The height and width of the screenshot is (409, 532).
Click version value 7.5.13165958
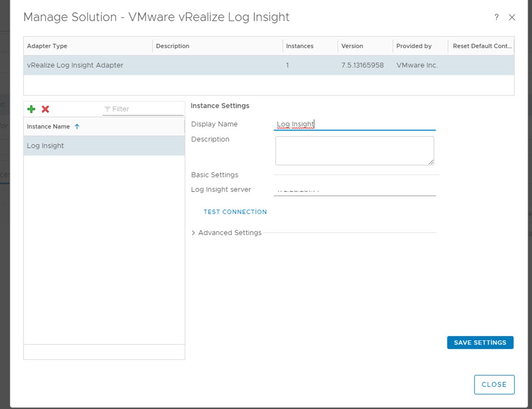(x=363, y=65)
